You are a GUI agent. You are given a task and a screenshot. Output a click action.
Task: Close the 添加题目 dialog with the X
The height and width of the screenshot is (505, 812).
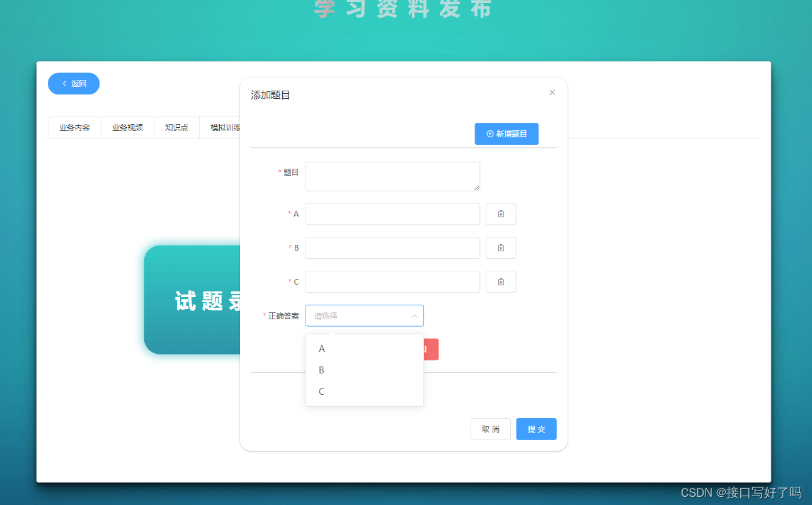[x=552, y=93]
